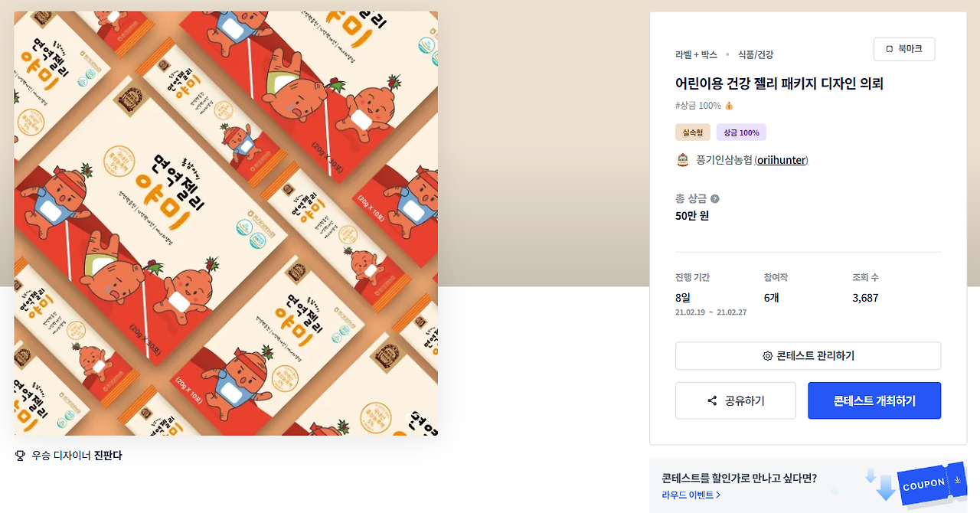
Task: Open 콘테스트 관리하기
Action: point(808,356)
